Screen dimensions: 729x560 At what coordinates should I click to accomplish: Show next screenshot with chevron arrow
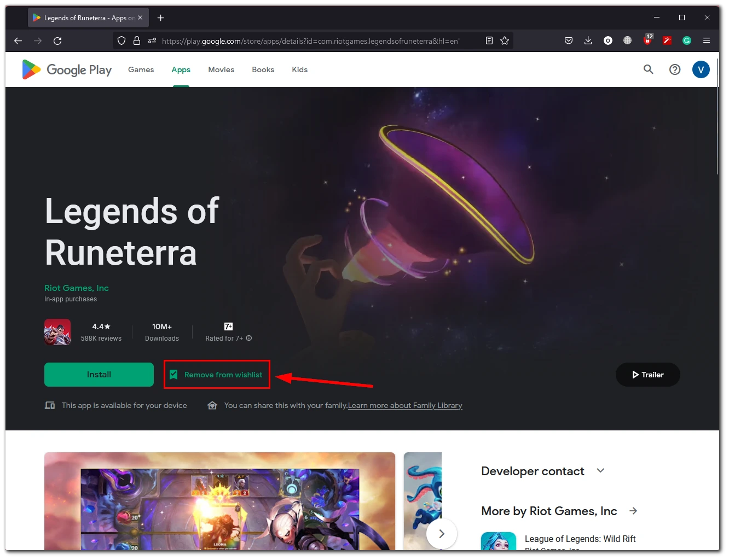click(442, 533)
